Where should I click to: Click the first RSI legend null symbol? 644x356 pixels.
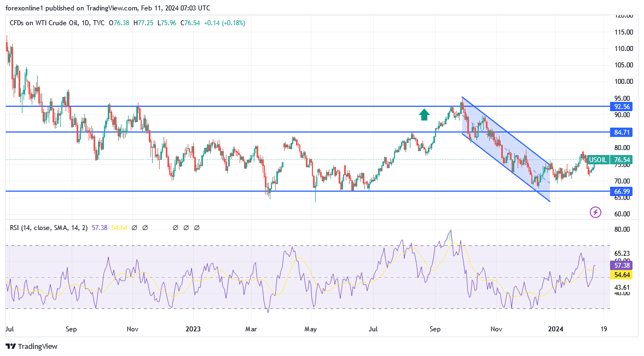coord(135,227)
